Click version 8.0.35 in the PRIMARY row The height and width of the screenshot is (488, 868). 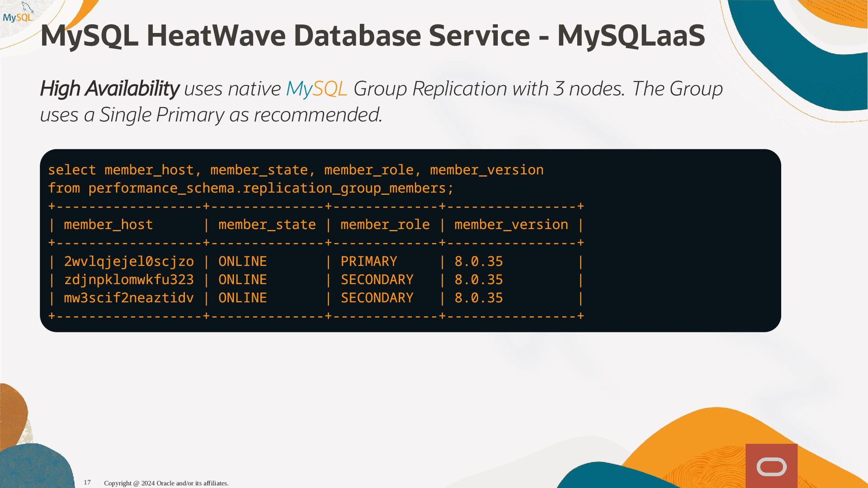coord(479,262)
